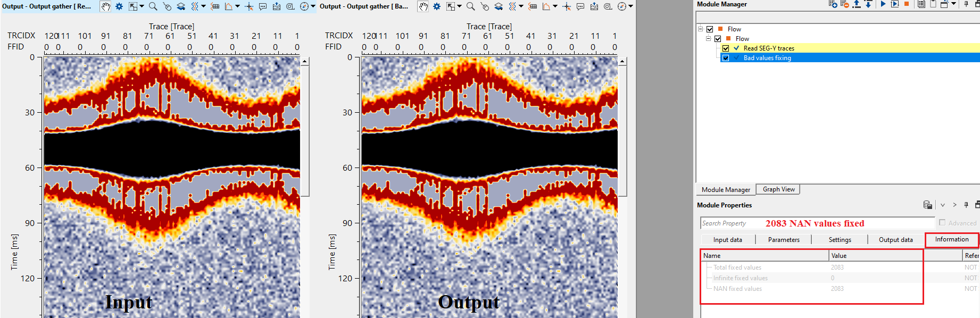
Task: Toggle the Bad values fixing module checkbox
Action: 726,58
